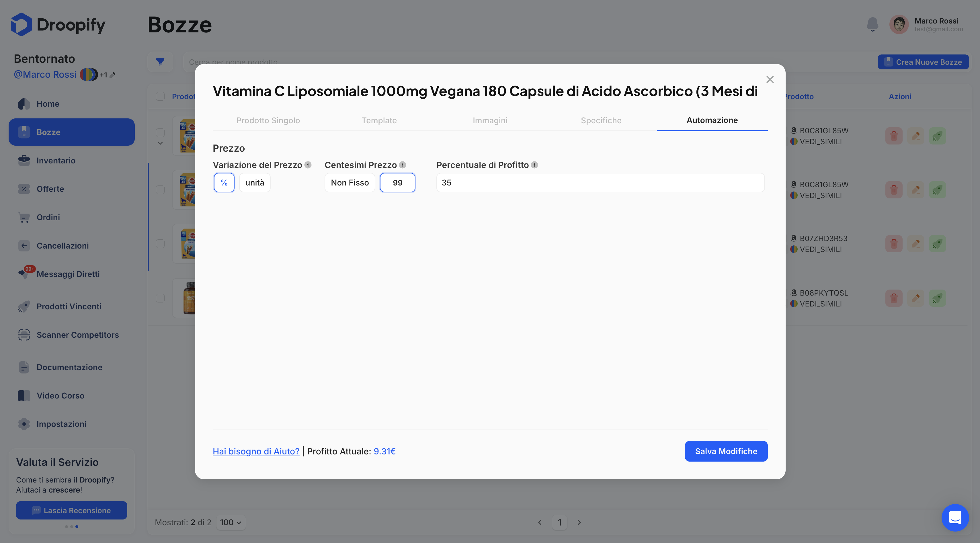Screen dimensions: 980x543
Task: Open the notifications bell
Action: coord(872,25)
